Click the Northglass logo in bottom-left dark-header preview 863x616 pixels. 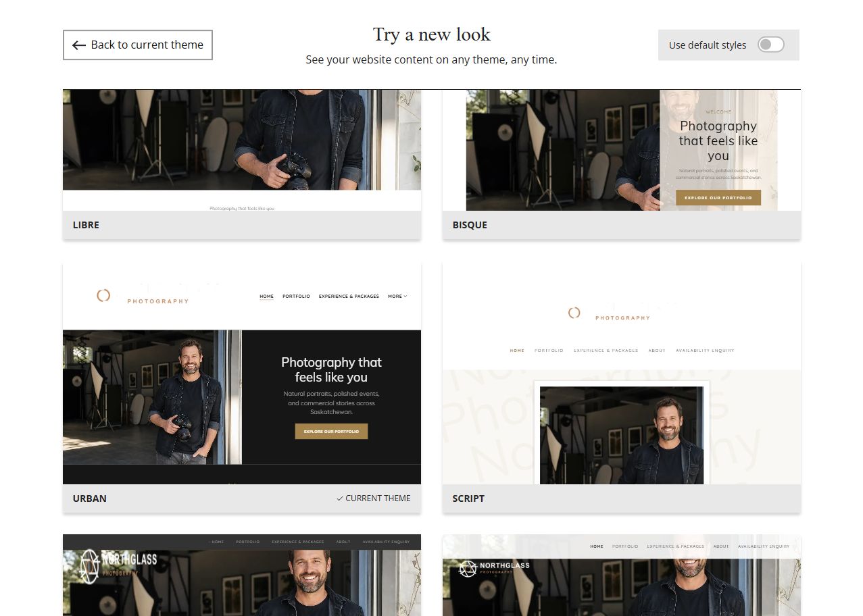click(x=118, y=565)
